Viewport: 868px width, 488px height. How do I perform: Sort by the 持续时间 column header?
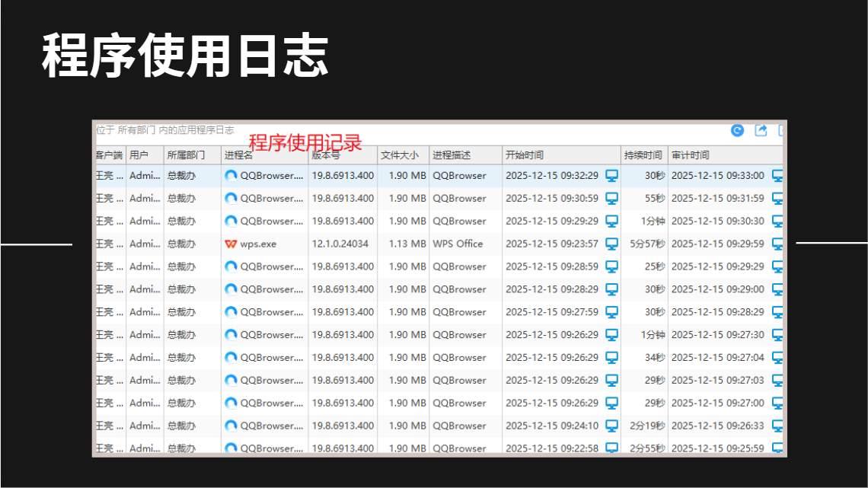pyautogui.click(x=643, y=155)
